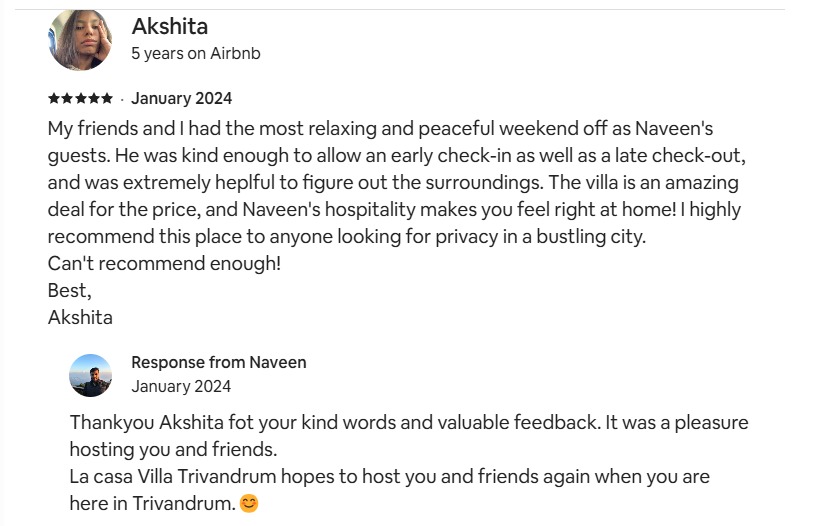The image size is (837, 526).
Task: Click the Akshita reviewer name heading
Action: [170, 26]
